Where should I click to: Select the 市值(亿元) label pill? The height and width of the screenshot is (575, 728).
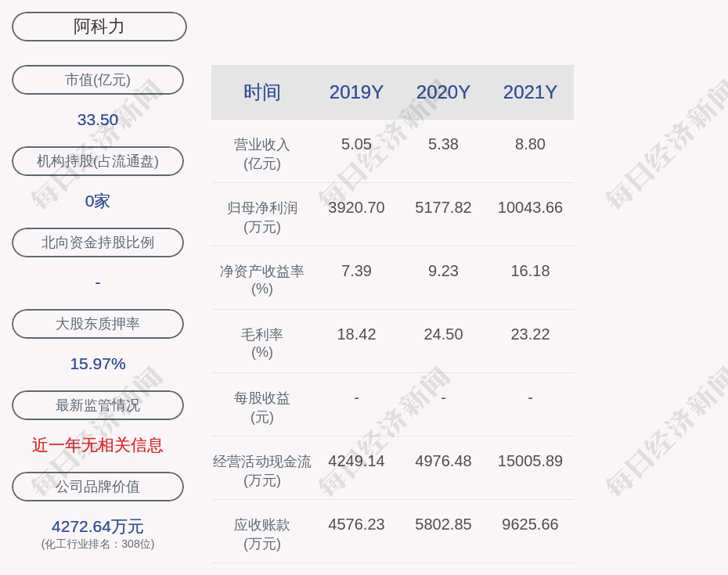98,80
